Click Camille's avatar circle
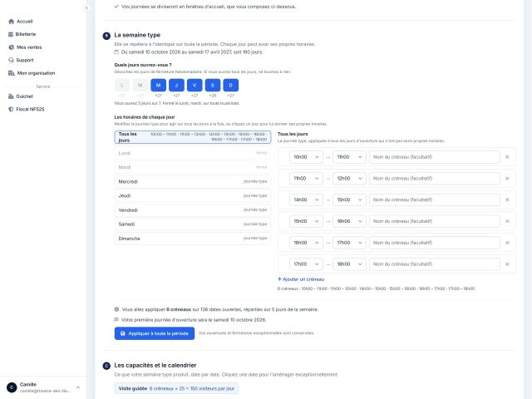532x399 pixels. click(12, 387)
